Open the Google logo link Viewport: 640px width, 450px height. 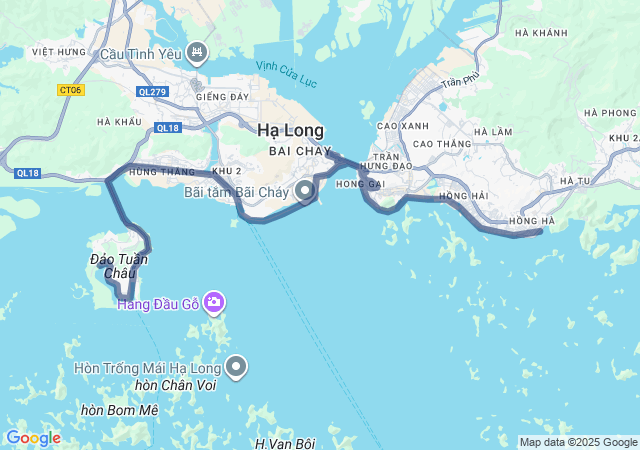point(33,438)
